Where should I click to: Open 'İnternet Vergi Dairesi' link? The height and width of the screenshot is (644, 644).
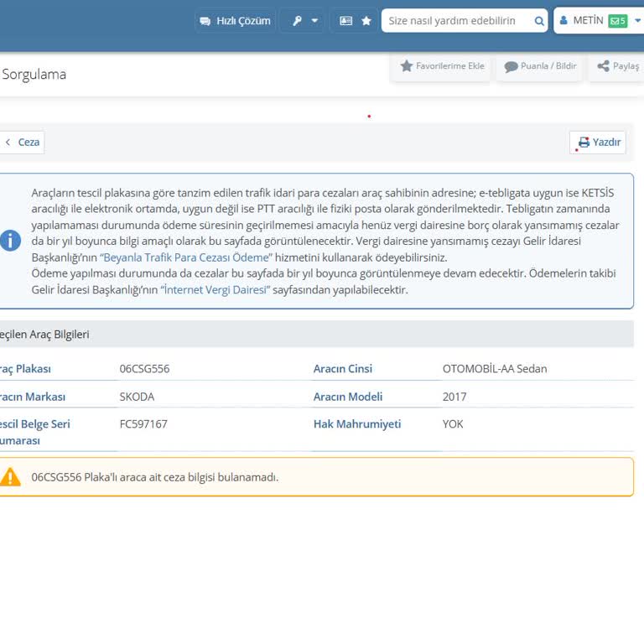215,289
